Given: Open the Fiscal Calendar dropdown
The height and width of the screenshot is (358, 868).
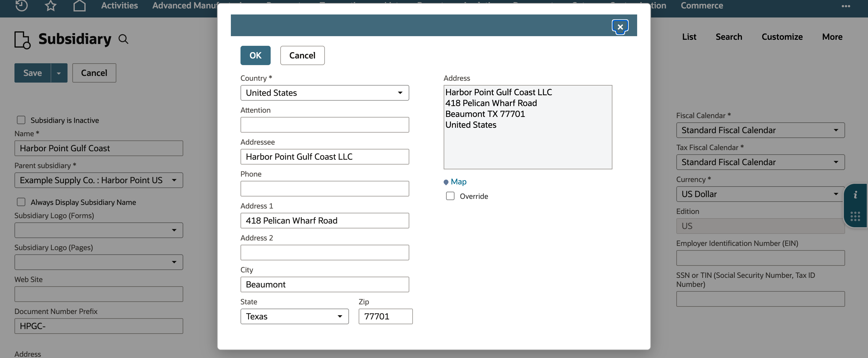Looking at the screenshot, I should [760, 130].
